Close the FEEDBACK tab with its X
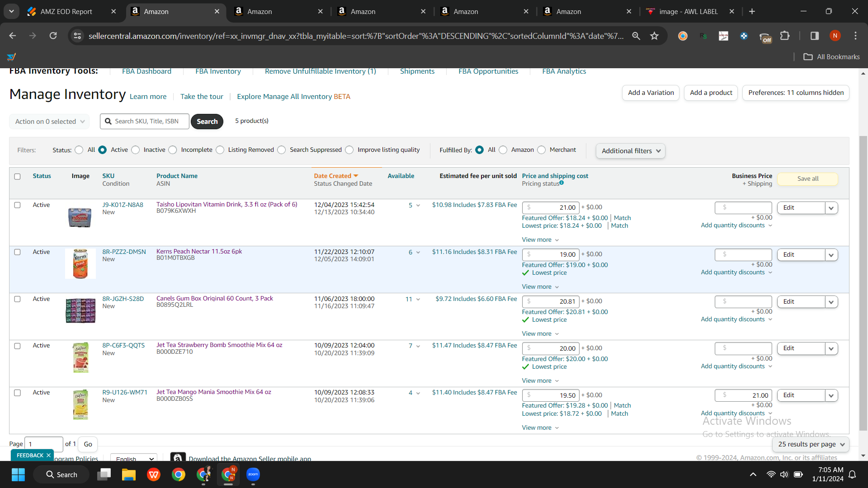Image resolution: width=868 pixels, height=488 pixels. [48, 455]
